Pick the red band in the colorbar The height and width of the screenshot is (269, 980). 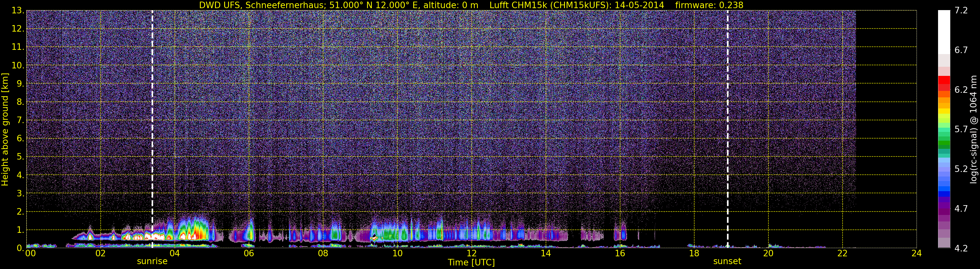pos(944,80)
